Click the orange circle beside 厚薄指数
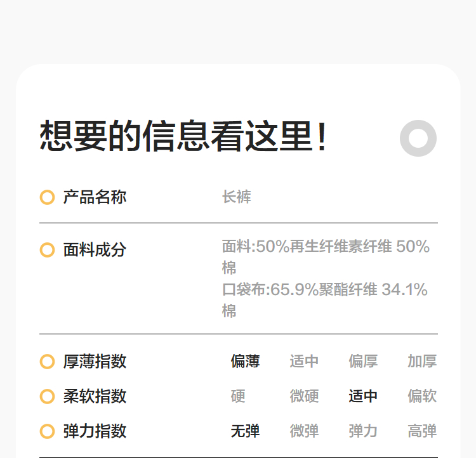 coord(47,362)
